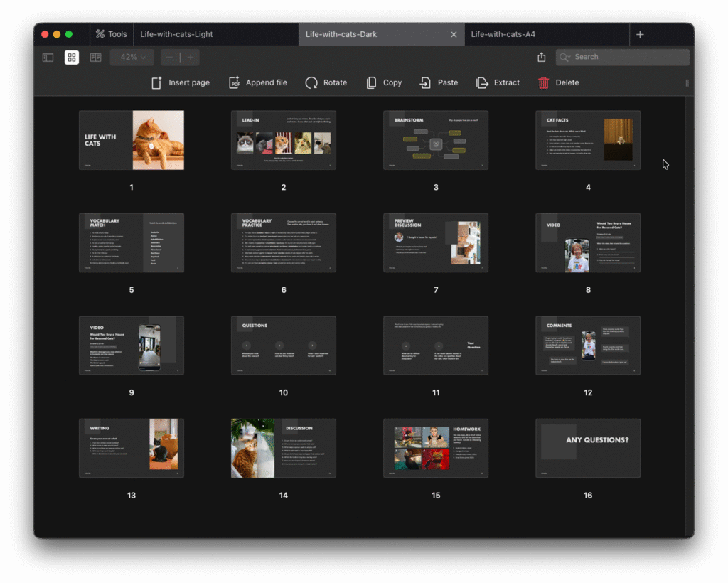Viewport: 728px width, 583px height.
Task: Click the red Delete trash icon
Action: point(544,83)
